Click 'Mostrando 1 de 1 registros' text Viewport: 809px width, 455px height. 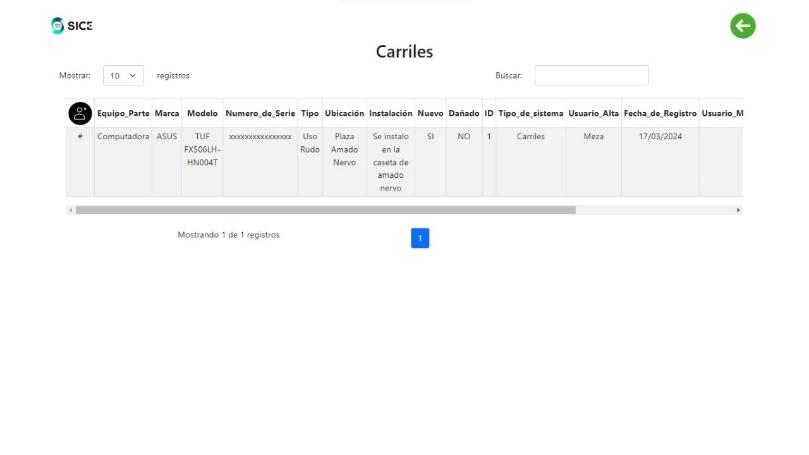(x=229, y=235)
